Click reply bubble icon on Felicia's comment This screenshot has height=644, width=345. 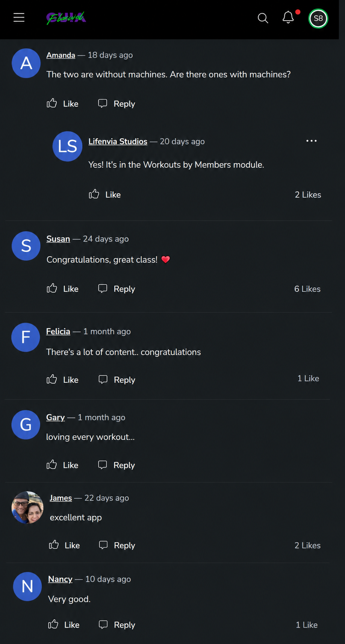[103, 379]
